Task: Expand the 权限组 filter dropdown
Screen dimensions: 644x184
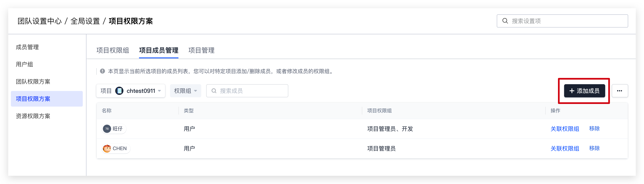Action: [185, 91]
